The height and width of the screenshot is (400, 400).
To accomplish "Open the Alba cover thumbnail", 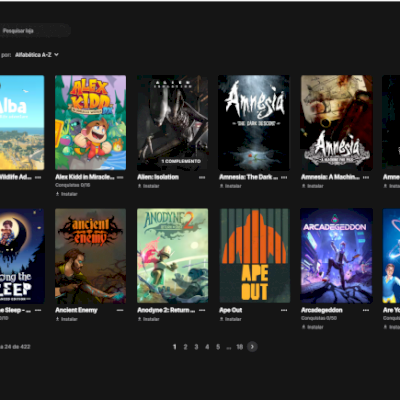I will pos(22,123).
